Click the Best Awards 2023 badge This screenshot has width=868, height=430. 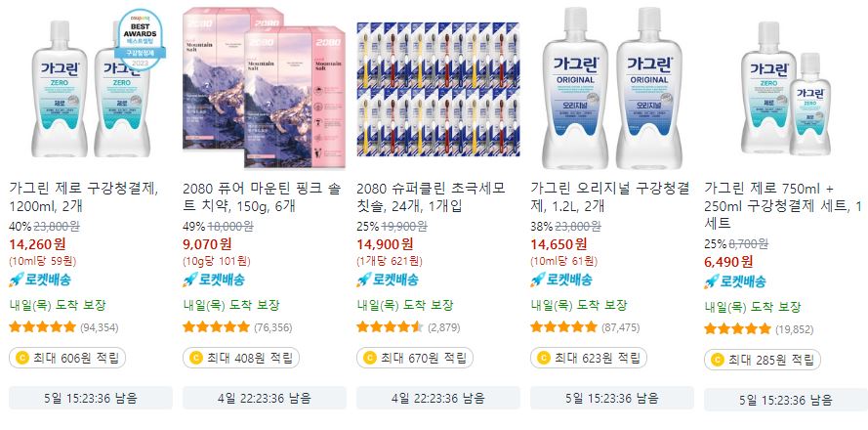click(x=140, y=40)
